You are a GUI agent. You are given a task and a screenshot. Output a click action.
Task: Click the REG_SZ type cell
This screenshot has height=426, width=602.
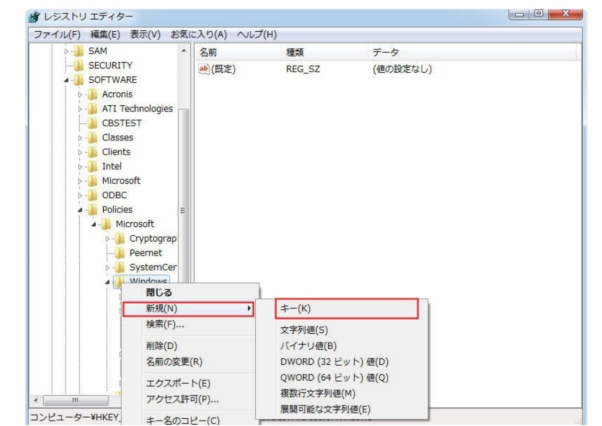[x=303, y=69]
